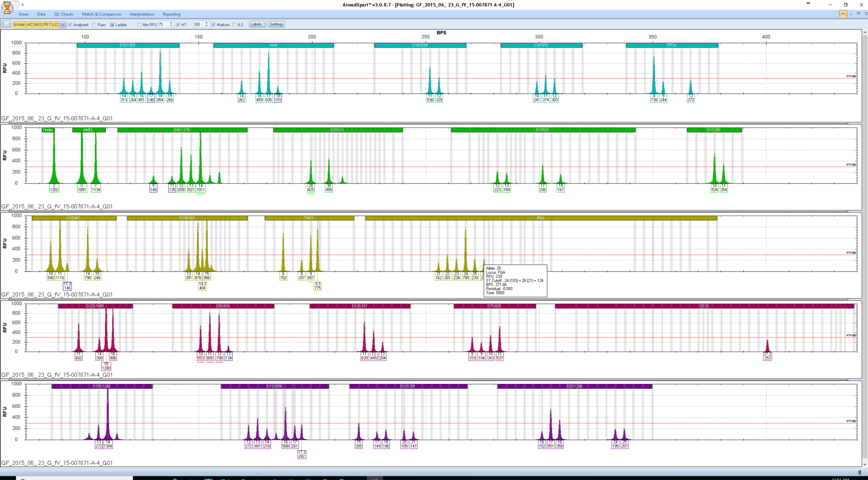The width and height of the screenshot is (868, 480).
Task: Collapse the ribbon using the orange chevron button
Action: click(843, 14)
